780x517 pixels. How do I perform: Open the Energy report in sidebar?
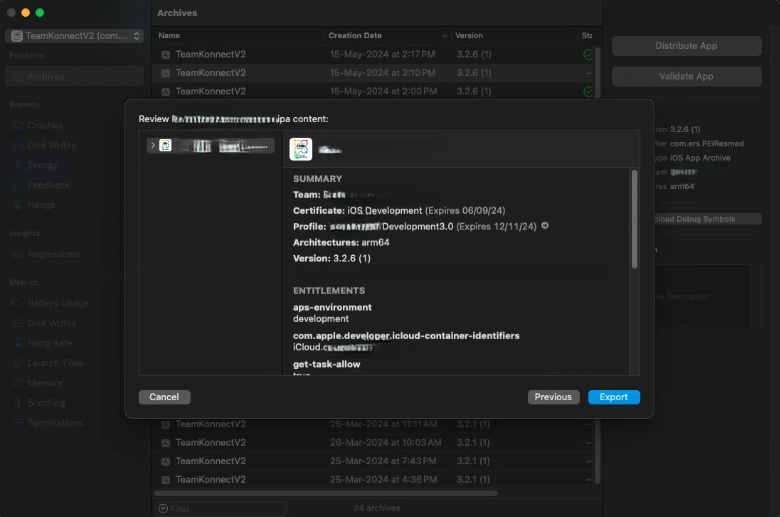(x=43, y=165)
